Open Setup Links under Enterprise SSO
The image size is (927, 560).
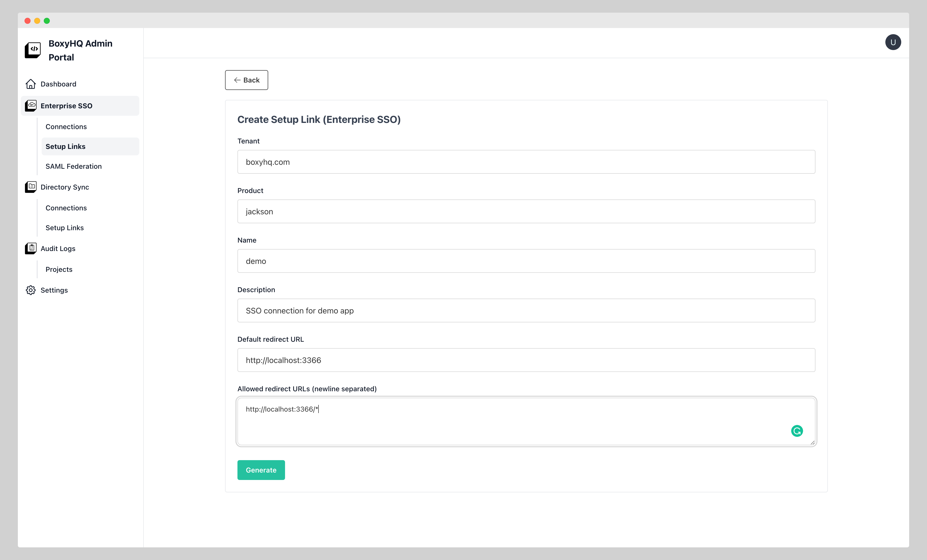click(65, 146)
